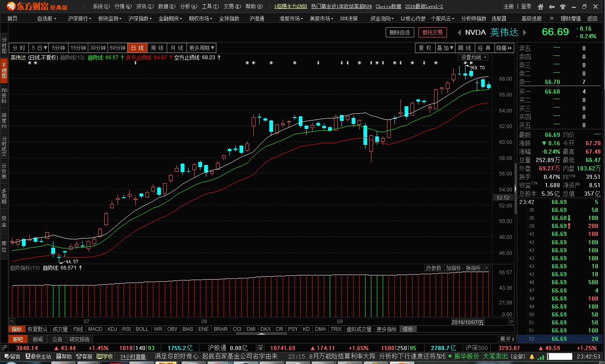Expand more toolbar items with » chevron
This screenshot has height=364, width=605.
(x=552, y=18)
